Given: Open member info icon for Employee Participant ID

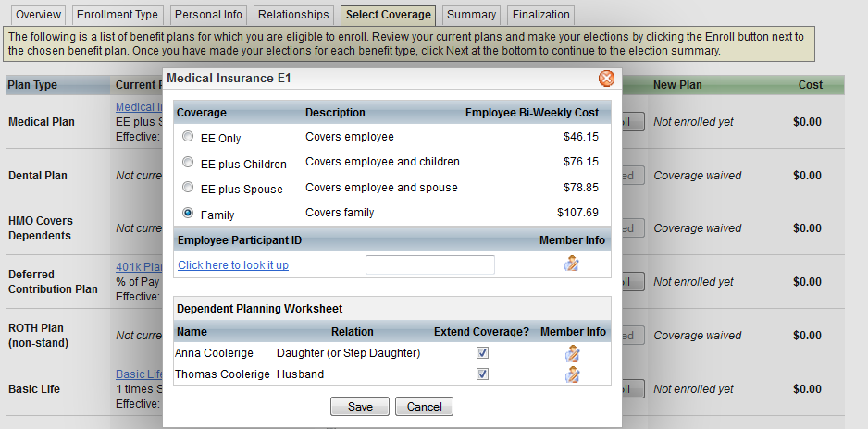Looking at the screenshot, I should [572, 264].
